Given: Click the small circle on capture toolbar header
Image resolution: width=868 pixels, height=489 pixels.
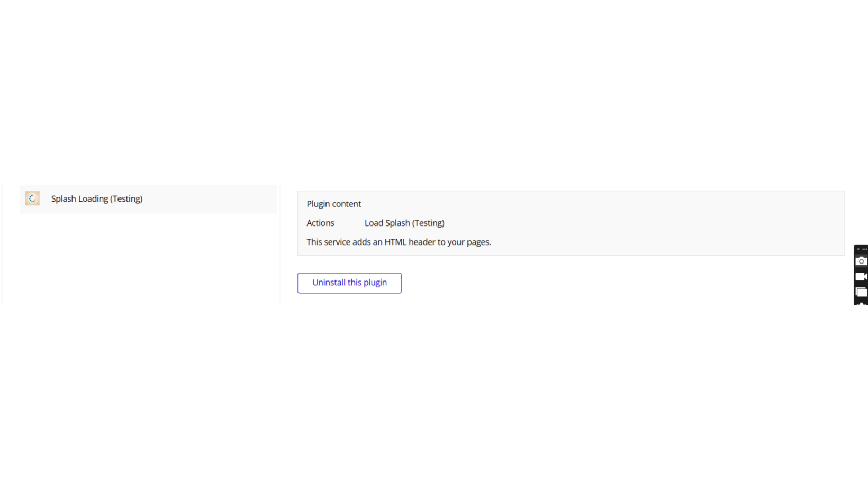Looking at the screenshot, I should [858, 249].
